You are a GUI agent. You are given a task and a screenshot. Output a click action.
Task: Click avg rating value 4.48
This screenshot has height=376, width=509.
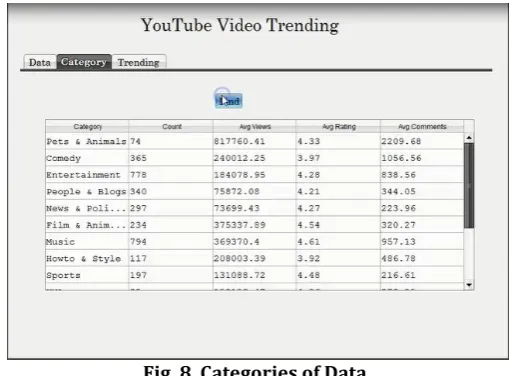pyautogui.click(x=309, y=275)
